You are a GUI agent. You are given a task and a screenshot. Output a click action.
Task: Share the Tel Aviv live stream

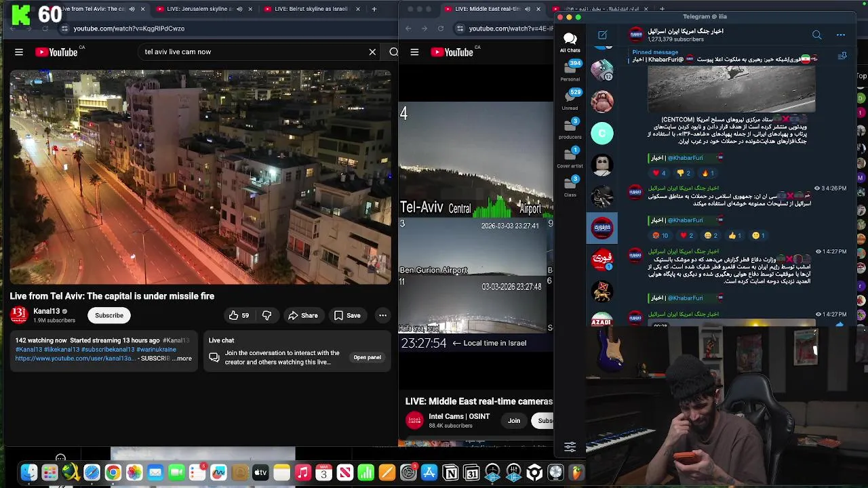click(302, 315)
